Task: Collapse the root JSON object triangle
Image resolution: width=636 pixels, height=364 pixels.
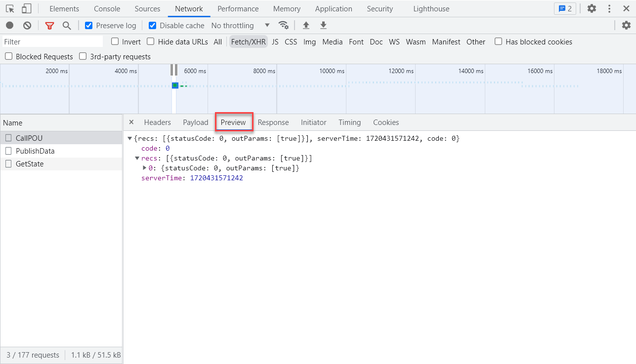Action: [130, 139]
